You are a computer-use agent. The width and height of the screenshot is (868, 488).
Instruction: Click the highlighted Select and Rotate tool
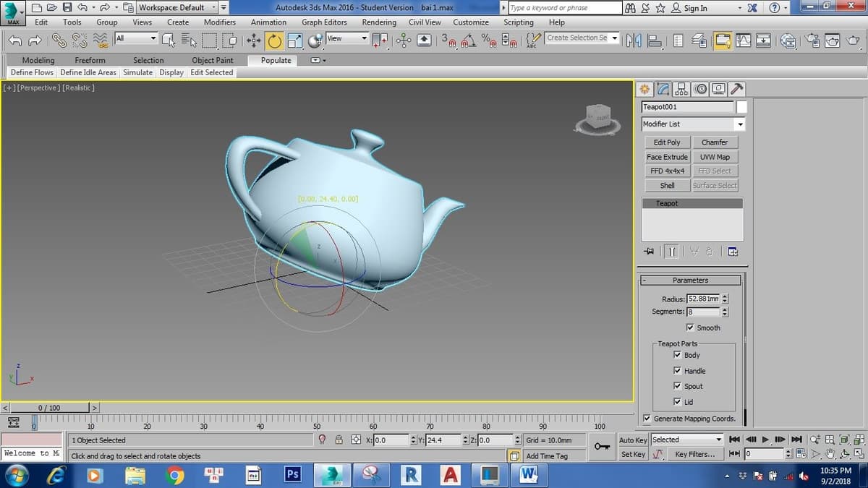click(x=275, y=41)
